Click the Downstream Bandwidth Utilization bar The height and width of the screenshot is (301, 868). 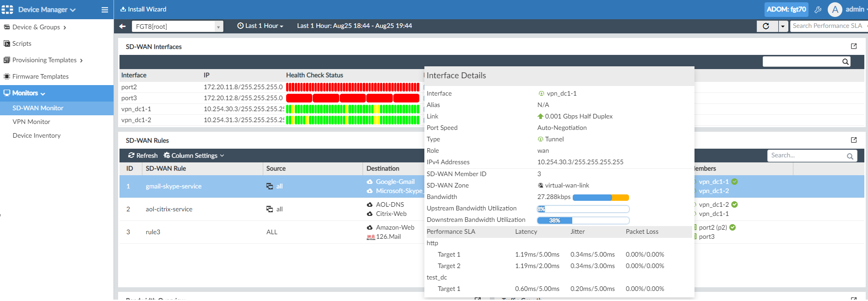tap(583, 220)
